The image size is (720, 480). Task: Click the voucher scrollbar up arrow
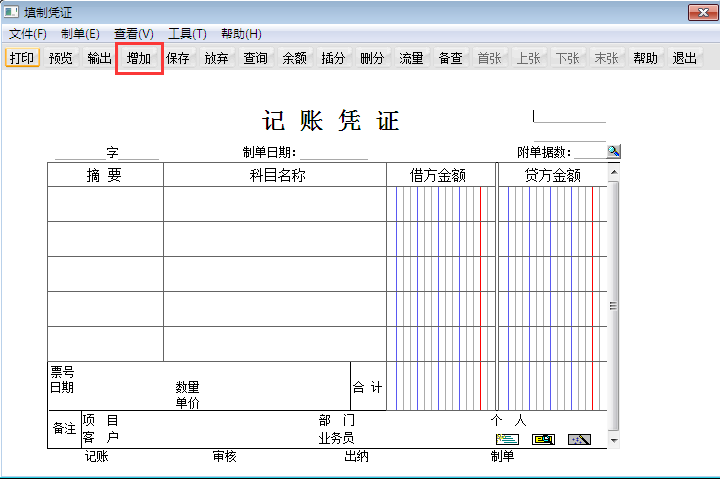click(x=613, y=171)
